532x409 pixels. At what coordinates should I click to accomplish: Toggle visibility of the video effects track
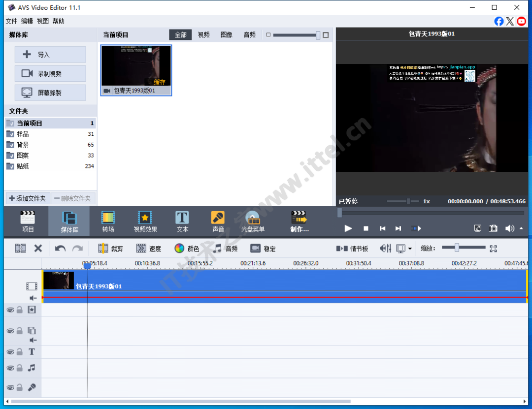(x=10, y=310)
